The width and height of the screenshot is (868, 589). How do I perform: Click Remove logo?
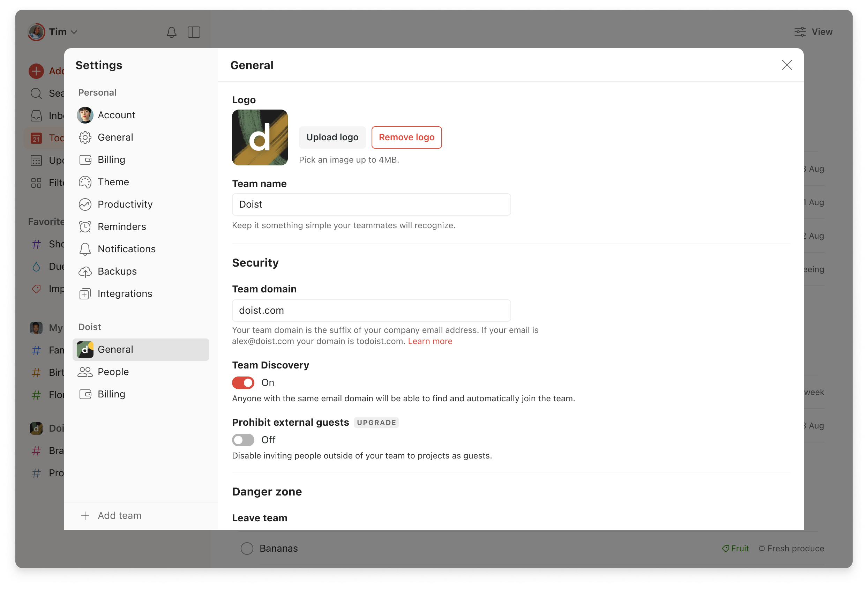406,137
